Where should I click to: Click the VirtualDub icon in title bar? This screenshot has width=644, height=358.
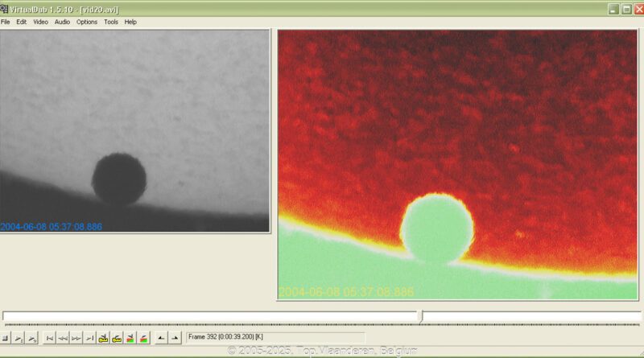click(x=4, y=9)
